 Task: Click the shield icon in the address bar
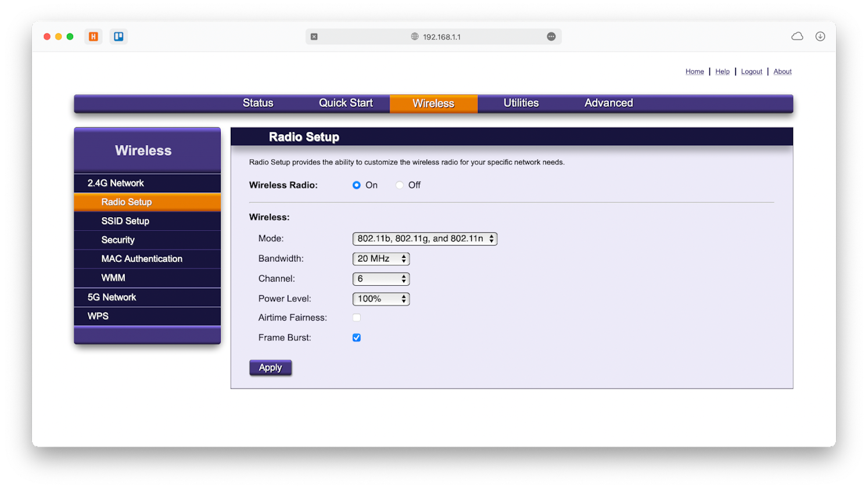pyautogui.click(x=314, y=36)
